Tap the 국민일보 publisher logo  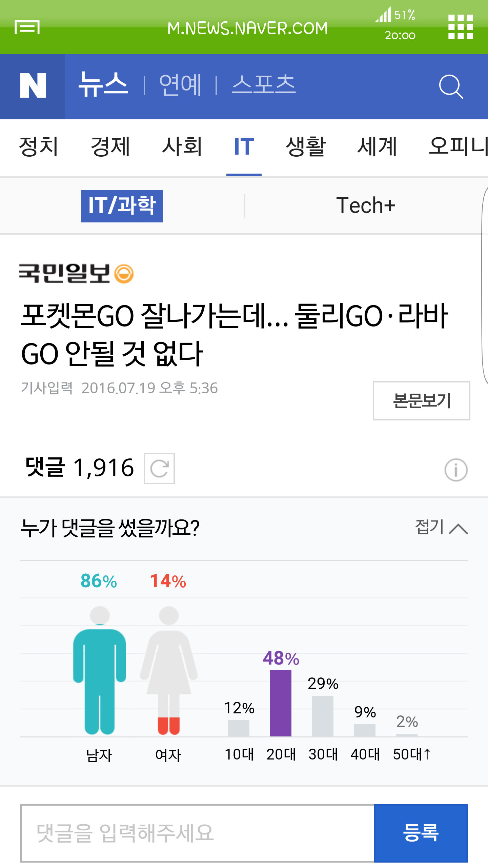[x=76, y=273]
